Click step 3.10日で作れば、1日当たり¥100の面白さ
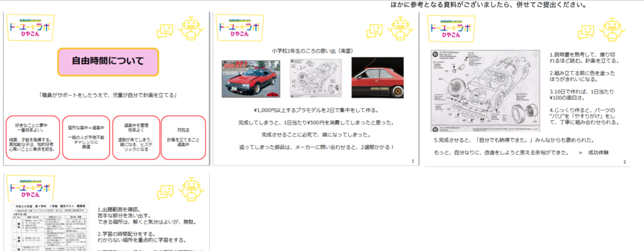644x251 pixels. (x=582, y=94)
